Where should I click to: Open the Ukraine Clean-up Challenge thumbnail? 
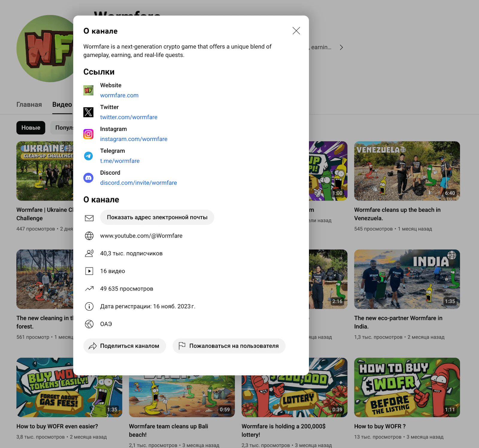[x=45, y=171]
